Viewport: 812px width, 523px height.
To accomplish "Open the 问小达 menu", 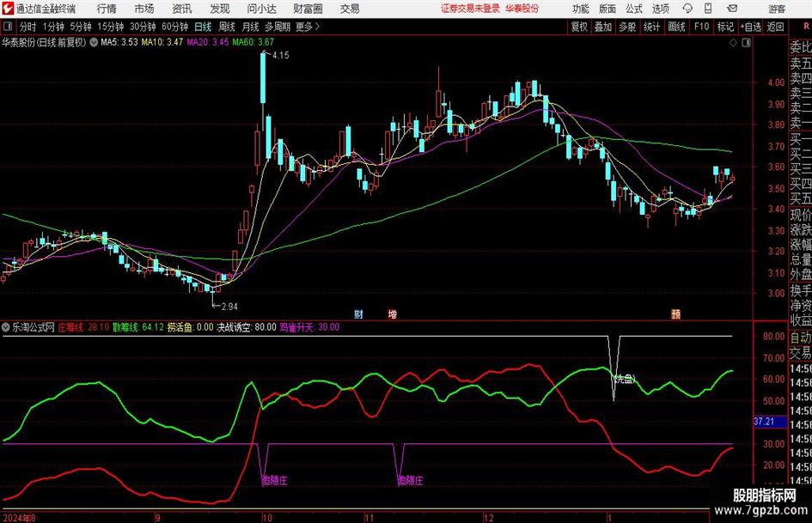I will tap(261, 9).
